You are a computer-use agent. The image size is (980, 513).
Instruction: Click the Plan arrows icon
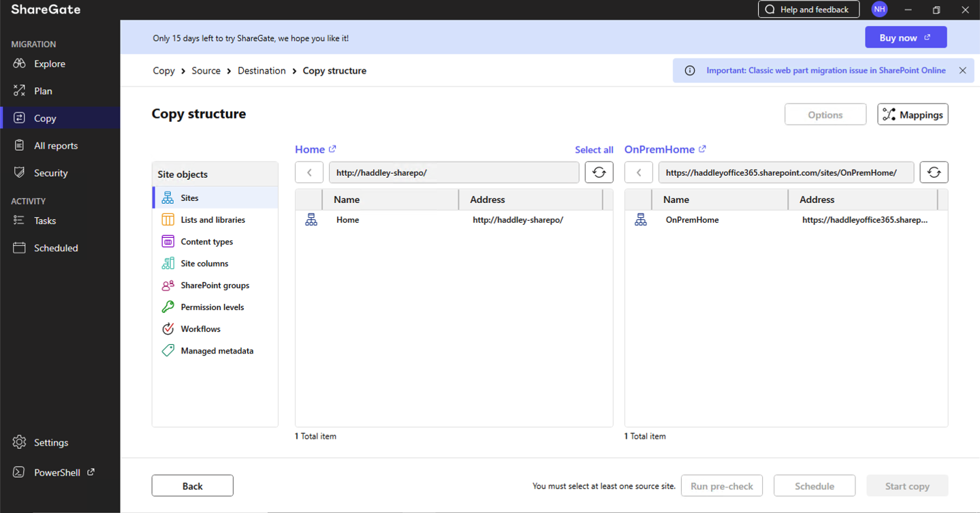click(19, 91)
